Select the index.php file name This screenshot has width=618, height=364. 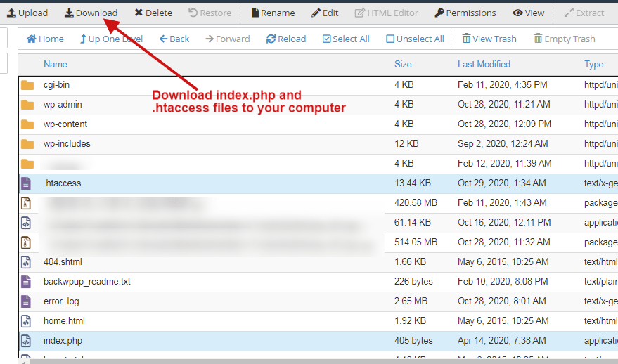63,341
